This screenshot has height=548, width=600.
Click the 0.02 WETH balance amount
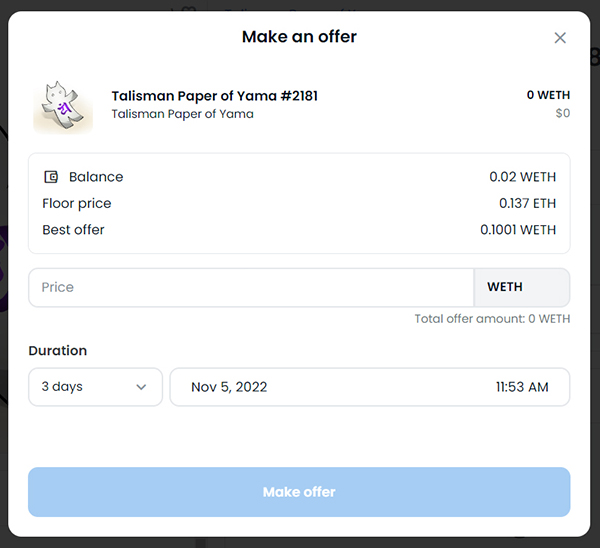pos(522,177)
